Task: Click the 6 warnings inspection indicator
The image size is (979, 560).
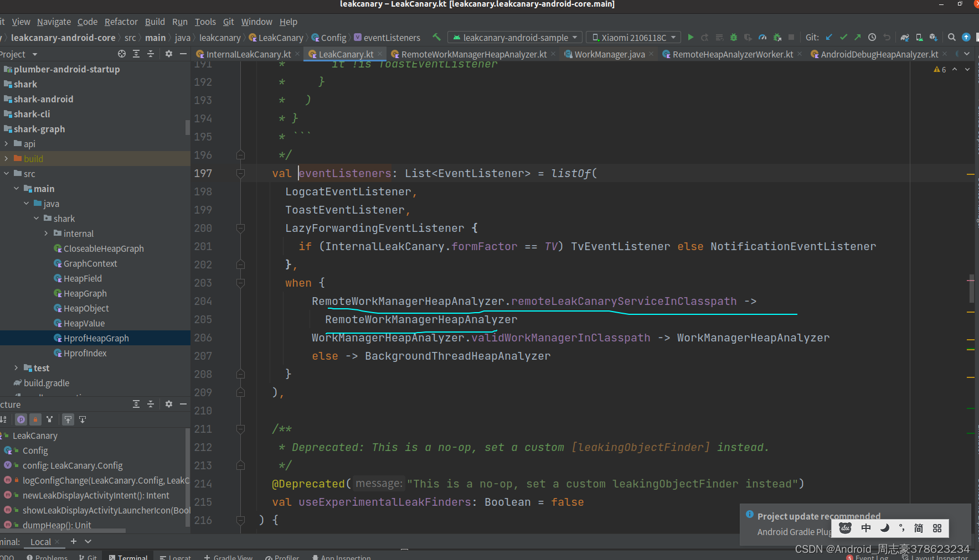Action: click(x=940, y=70)
